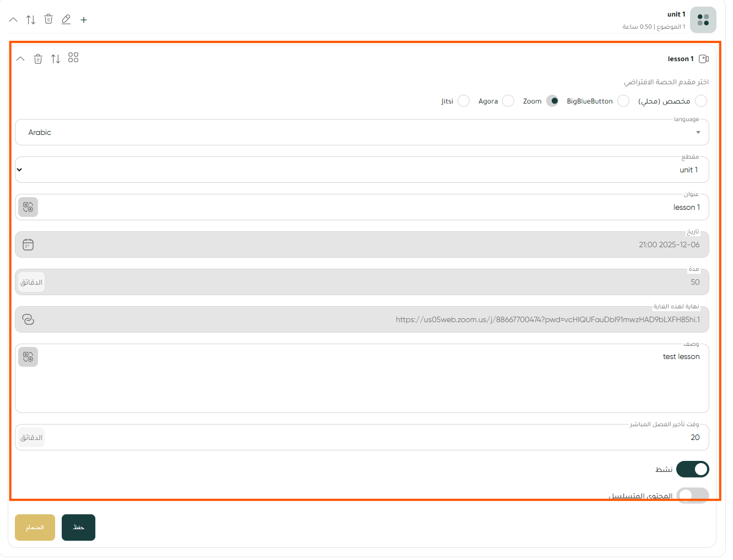Delete lesson 1 using its trash icon
Screen dimensions: 733x560
pos(38,59)
